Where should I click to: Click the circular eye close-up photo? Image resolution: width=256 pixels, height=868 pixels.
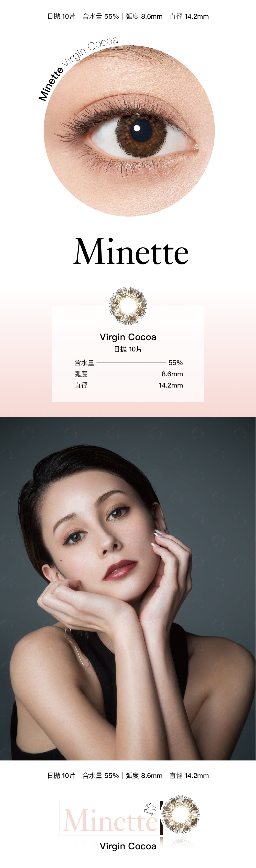[129, 131]
